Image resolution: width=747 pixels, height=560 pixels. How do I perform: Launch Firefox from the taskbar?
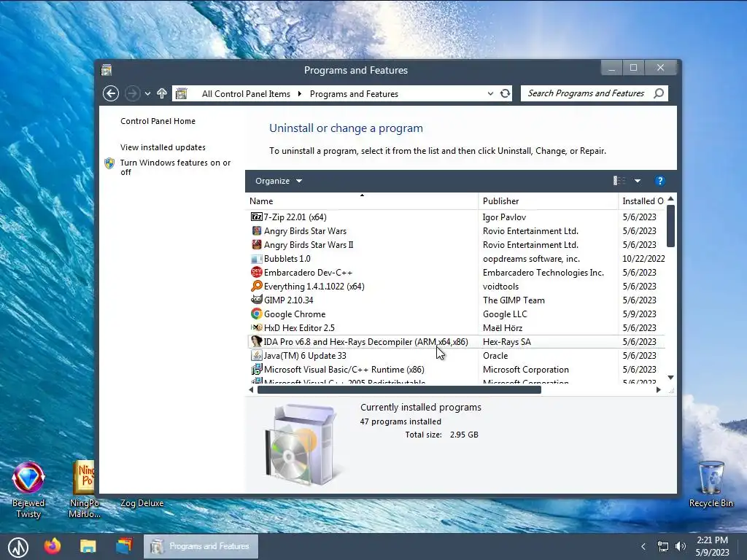tap(53, 545)
